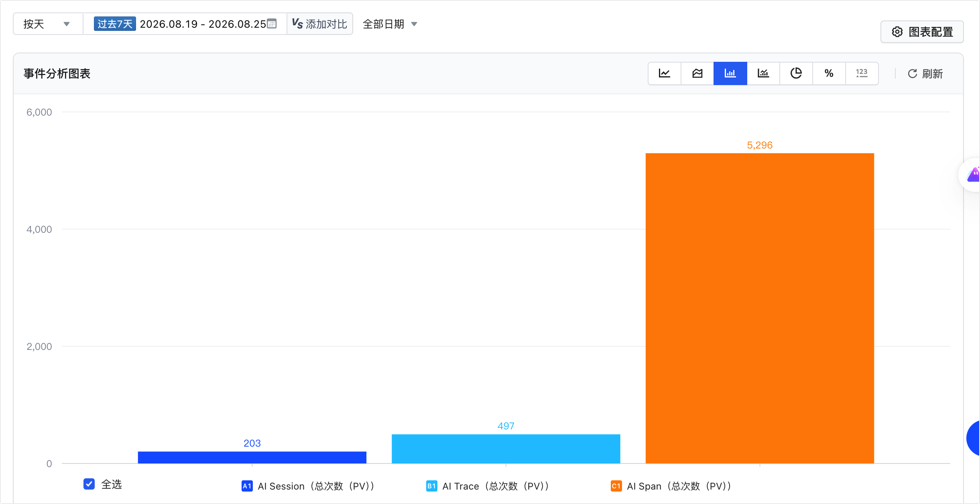This screenshot has width=980, height=504.
Task: Click the orange AI Span bar
Action: pyautogui.click(x=760, y=308)
